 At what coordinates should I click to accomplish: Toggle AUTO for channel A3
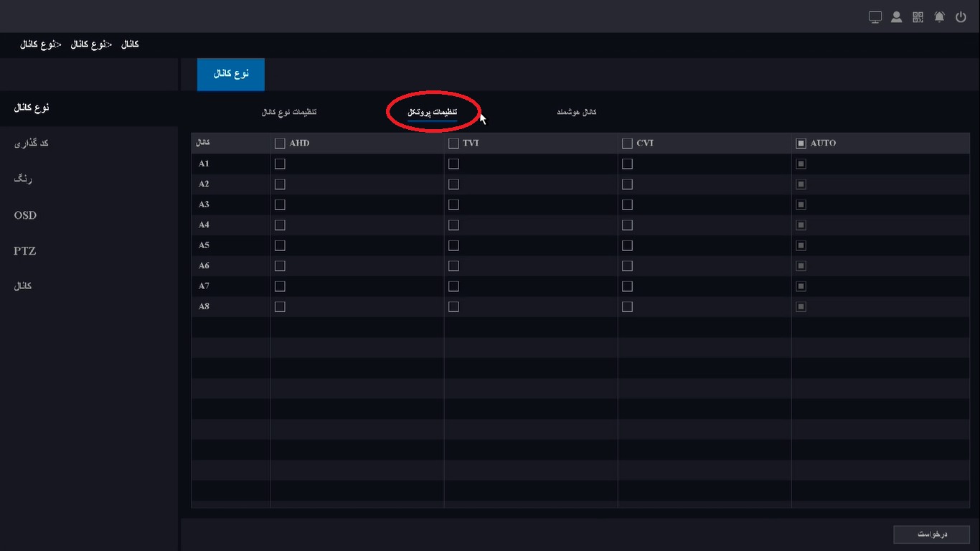click(x=801, y=204)
